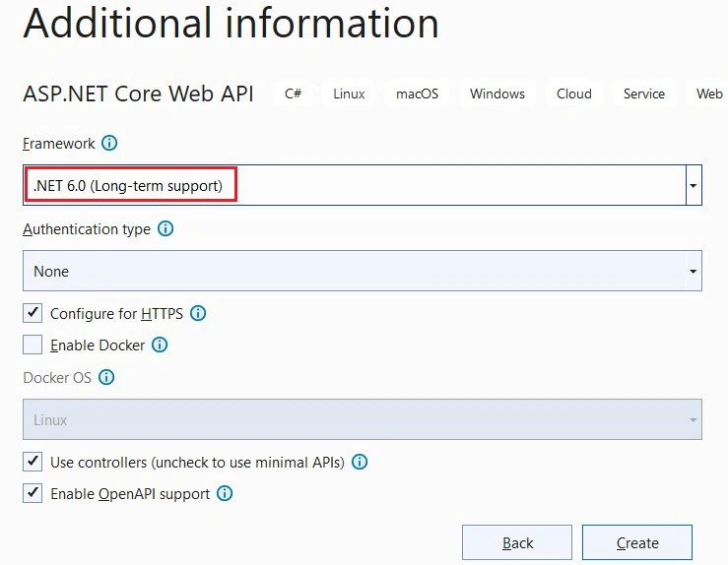Screen dimensions: 728x565
Task: Click the Framework label
Action: point(58,144)
